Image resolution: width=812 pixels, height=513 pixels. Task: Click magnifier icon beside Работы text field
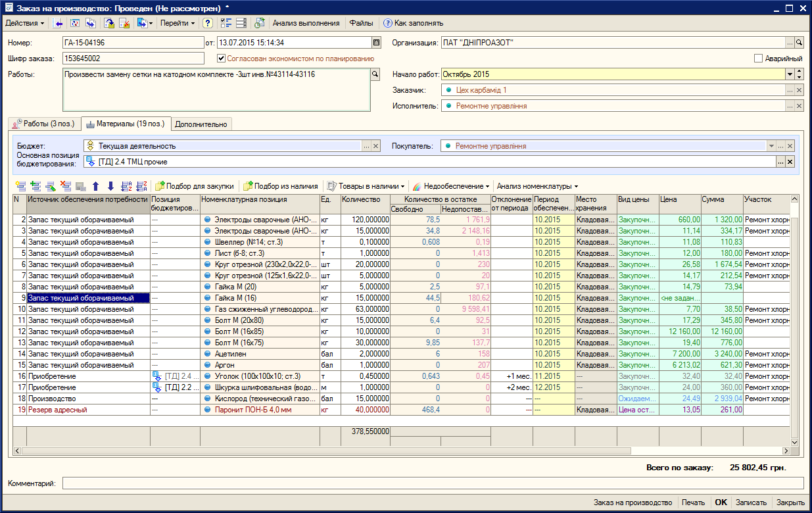click(375, 75)
